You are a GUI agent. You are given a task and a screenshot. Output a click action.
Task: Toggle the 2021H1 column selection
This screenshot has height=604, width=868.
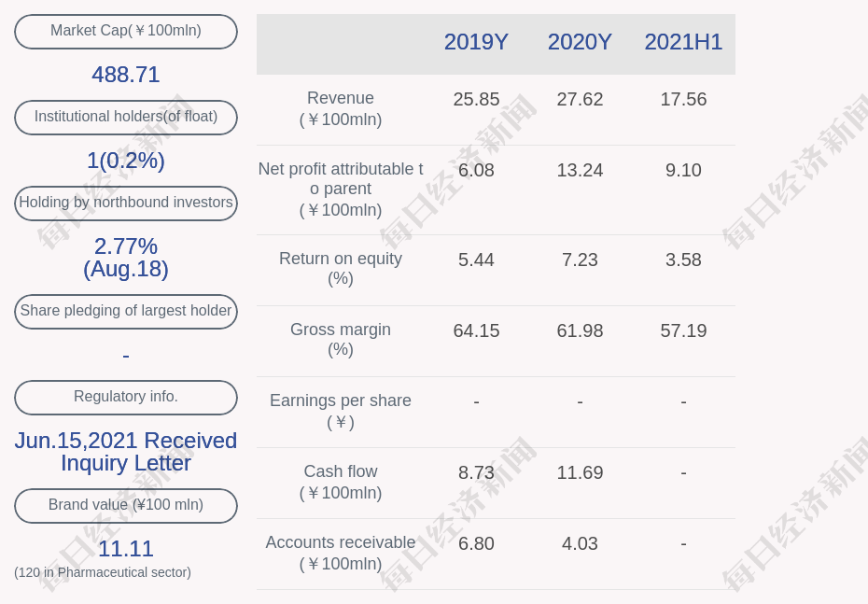[x=683, y=42]
